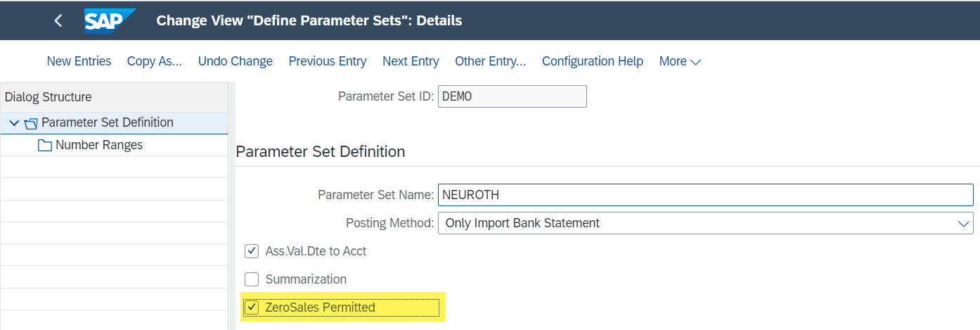Screen dimensions: 980x330
Task: Collapse the Parameter Set Definition tree node
Action: tap(14, 123)
